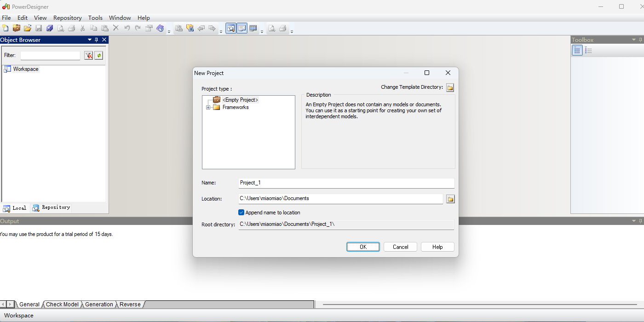This screenshot has width=644, height=322.
Task: Open the Repository menu
Action: coord(67,17)
